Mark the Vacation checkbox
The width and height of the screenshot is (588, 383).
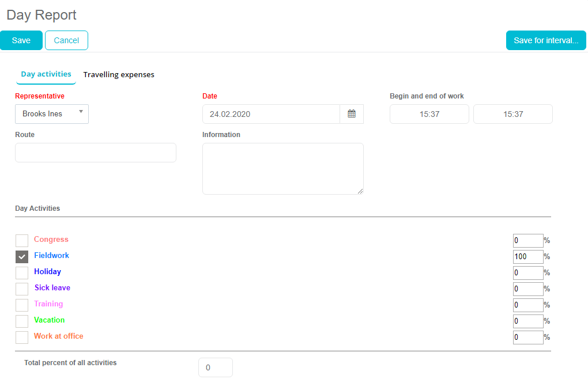coord(22,321)
